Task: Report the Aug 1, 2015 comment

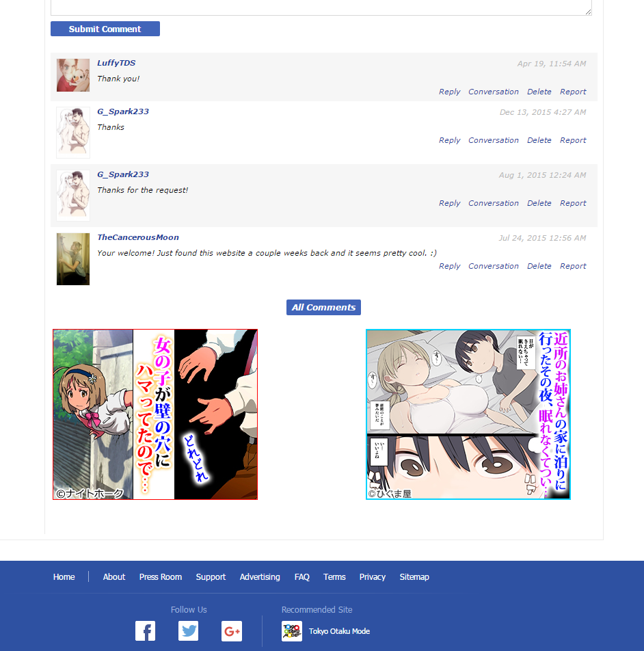Action: pos(573,203)
